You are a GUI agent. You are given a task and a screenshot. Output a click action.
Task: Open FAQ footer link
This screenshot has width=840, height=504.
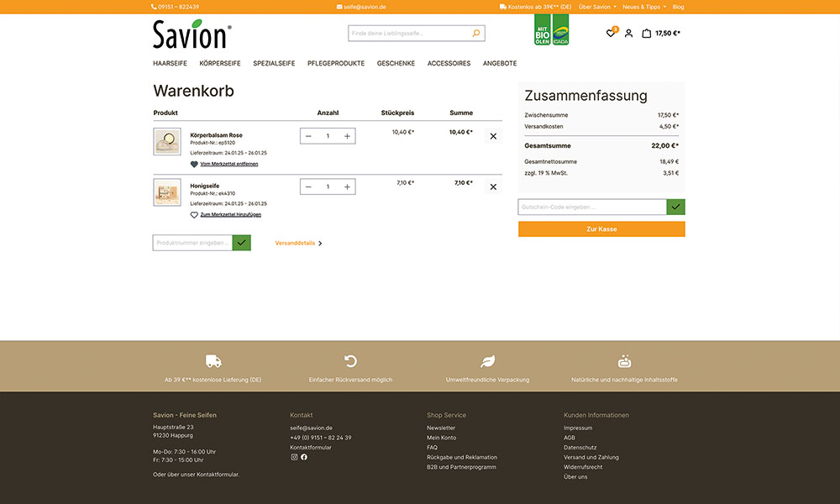click(433, 447)
